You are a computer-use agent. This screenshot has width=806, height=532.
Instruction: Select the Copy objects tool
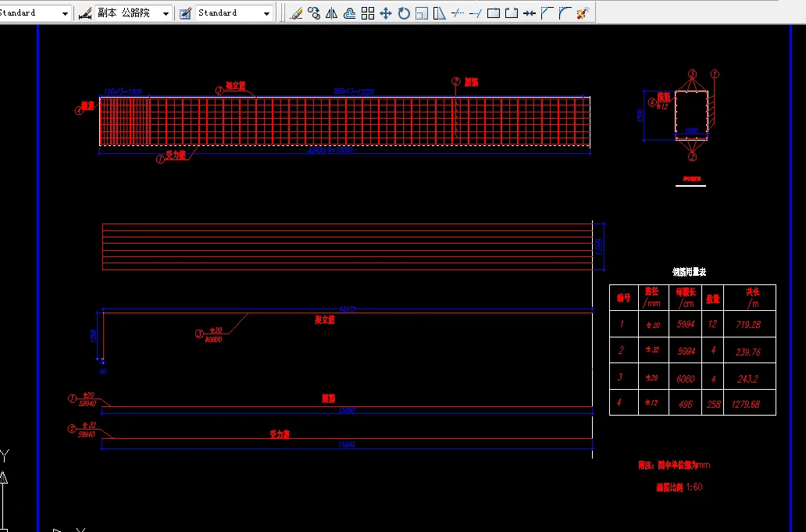point(313,12)
